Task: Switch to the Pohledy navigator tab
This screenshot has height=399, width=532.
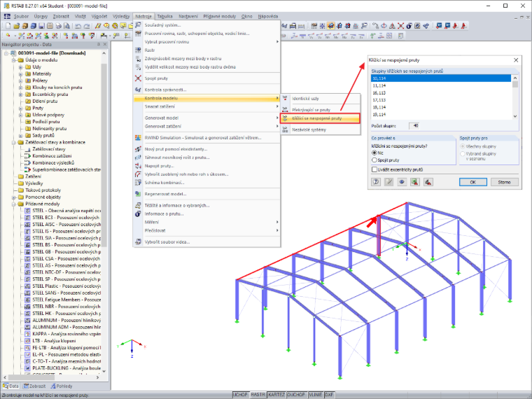Action: click(x=62, y=386)
